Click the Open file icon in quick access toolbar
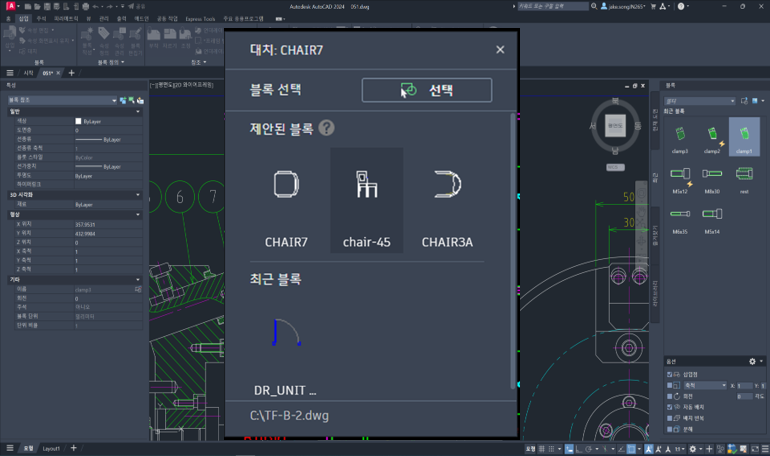Image resolution: width=770 pixels, height=456 pixels. pyautogui.click(x=37, y=7)
